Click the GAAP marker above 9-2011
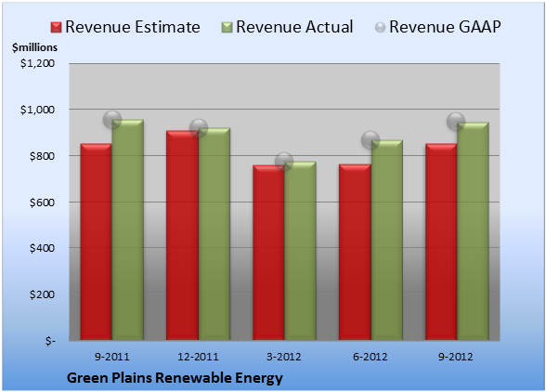546x392 pixels. coord(112,120)
